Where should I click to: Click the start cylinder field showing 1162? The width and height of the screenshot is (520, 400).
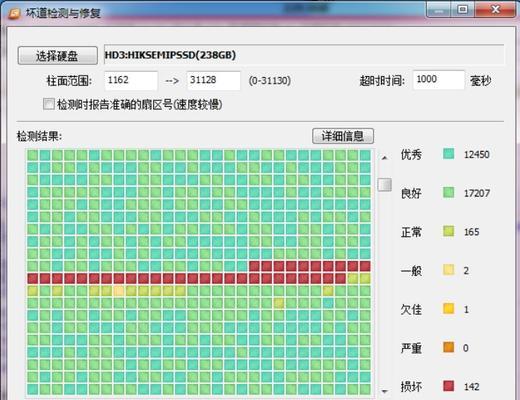[x=131, y=80]
